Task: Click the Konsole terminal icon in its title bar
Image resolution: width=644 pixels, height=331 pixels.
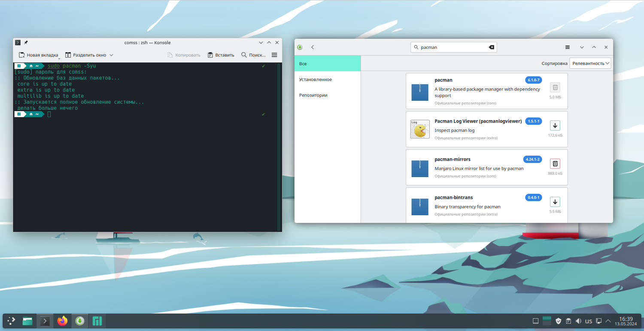Action: 18,42
